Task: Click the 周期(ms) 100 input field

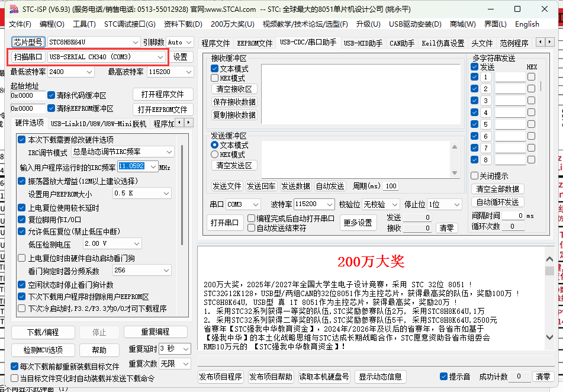Action: coord(391,186)
